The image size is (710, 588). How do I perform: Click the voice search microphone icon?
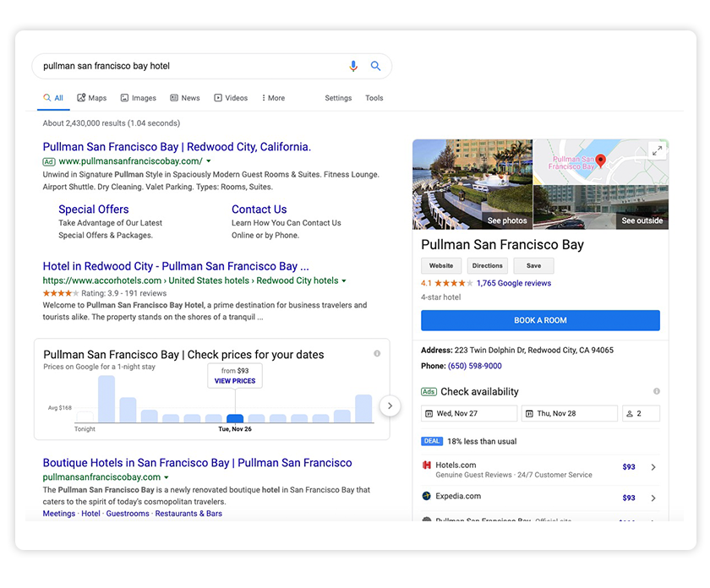pos(353,66)
